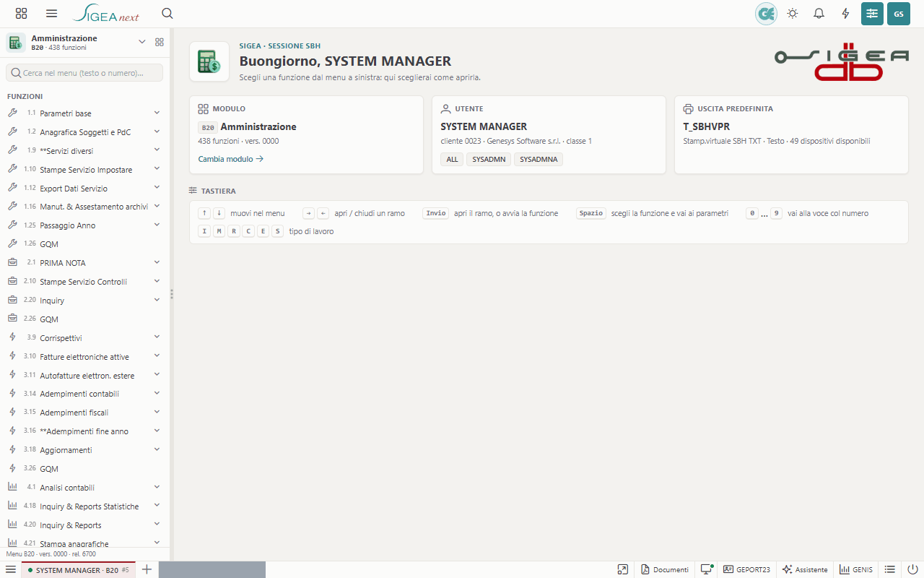Open the Inquiry menu item numbered 2.20
Screen dimensions: 924x578
[x=84, y=301]
